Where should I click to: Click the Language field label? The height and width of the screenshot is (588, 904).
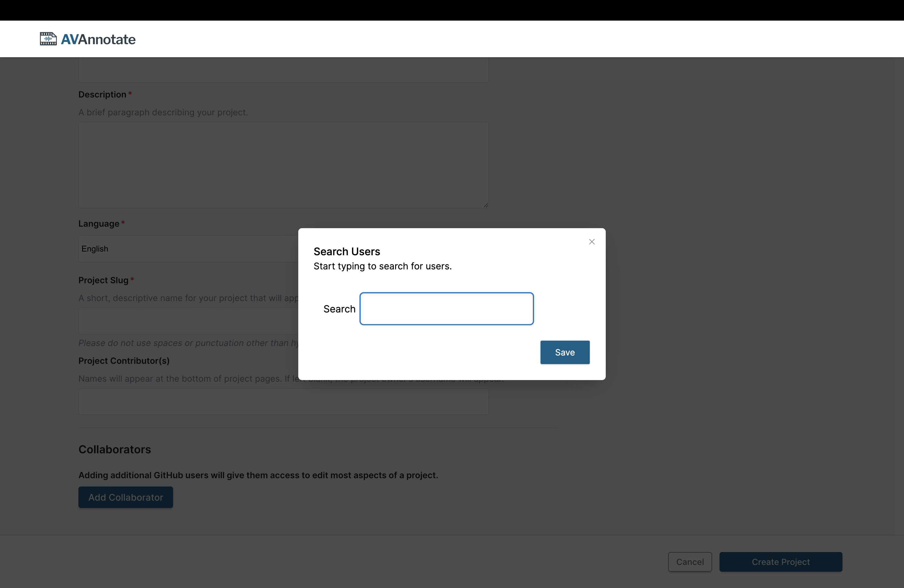tap(99, 223)
